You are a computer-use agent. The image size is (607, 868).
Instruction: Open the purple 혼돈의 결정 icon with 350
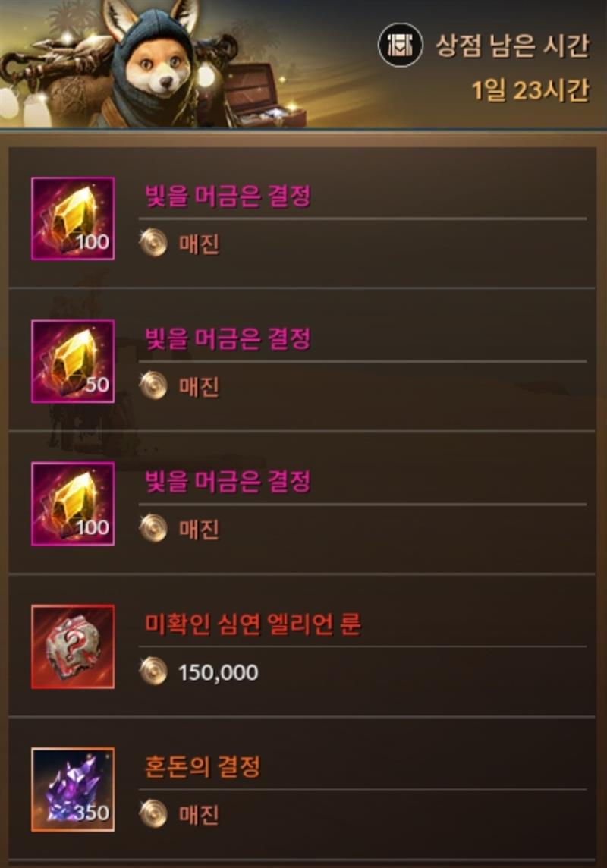(73, 789)
